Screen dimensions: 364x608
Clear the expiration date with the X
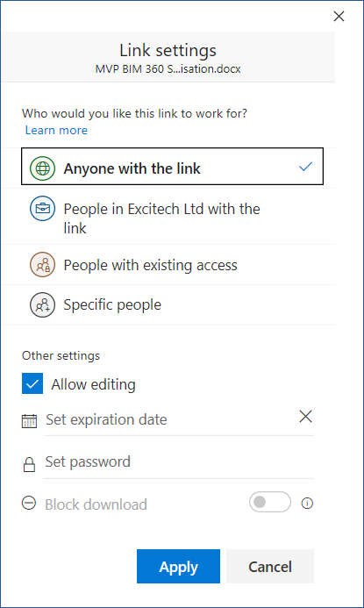tap(305, 417)
